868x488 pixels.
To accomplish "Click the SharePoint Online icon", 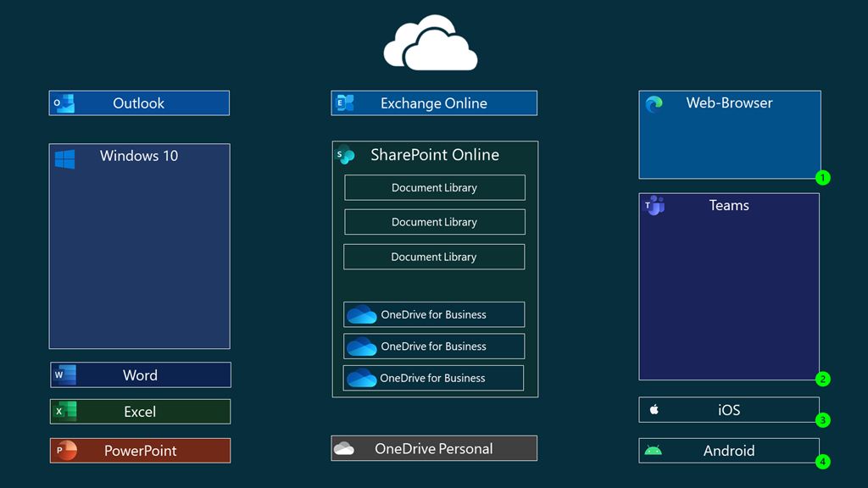I will (345, 155).
